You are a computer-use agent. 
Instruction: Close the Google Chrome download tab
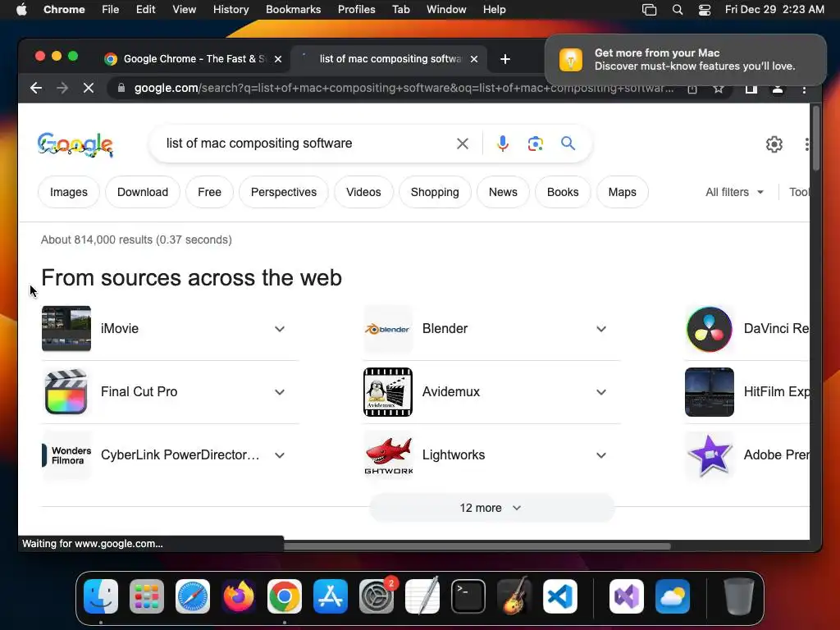click(x=278, y=59)
